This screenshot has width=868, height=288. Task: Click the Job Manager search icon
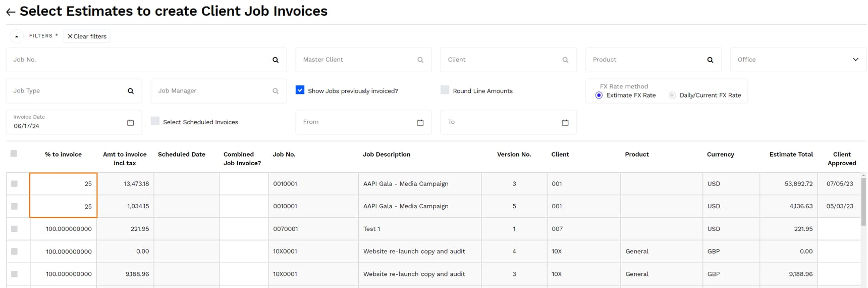pyautogui.click(x=276, y=91)
